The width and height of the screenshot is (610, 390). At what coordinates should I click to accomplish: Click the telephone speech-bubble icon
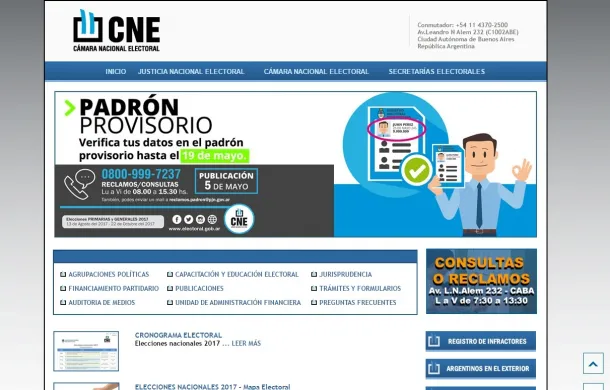[79, 184]
